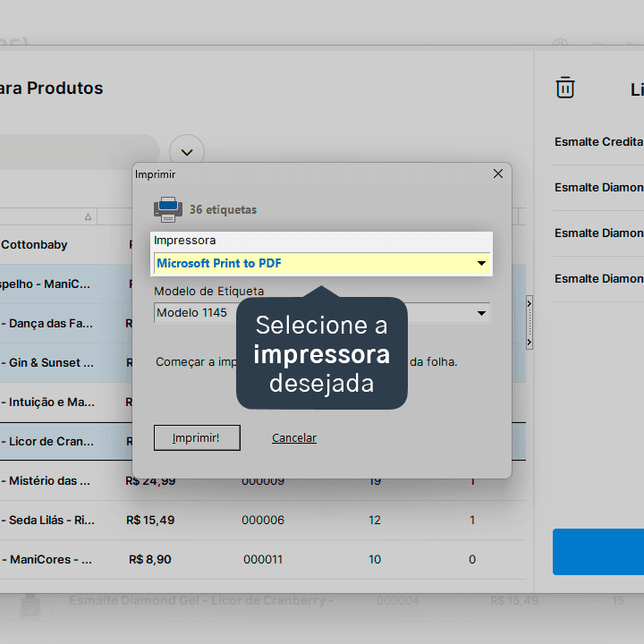Click the lower arrow on the panel splitter handle

(x=529, y=342)
